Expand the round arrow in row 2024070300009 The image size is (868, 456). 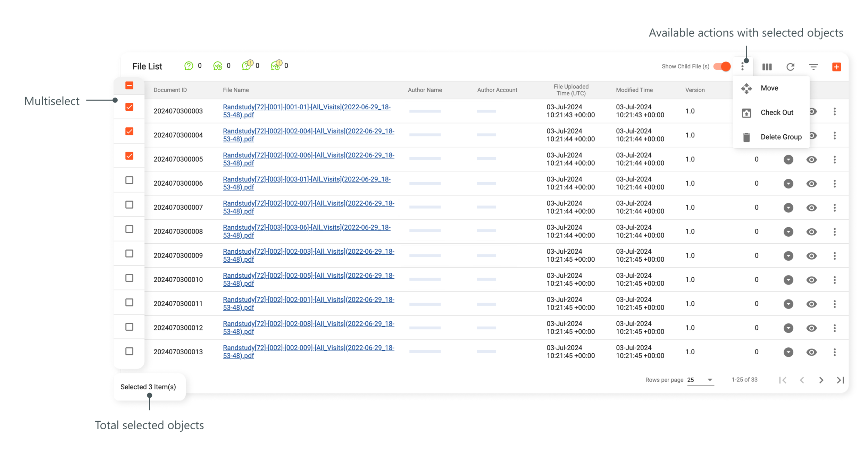[x=788, y=256]
